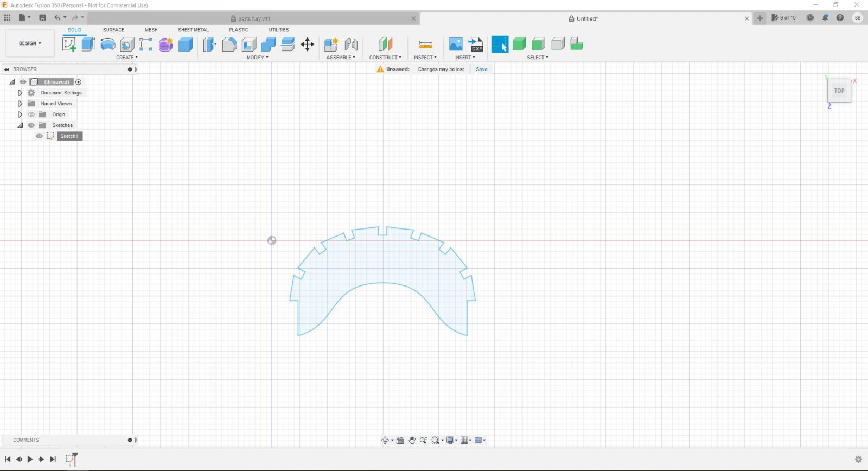Expand the Origin node
Image resolution: width=868 pixels, height=471 pixels.
point(20,114)
